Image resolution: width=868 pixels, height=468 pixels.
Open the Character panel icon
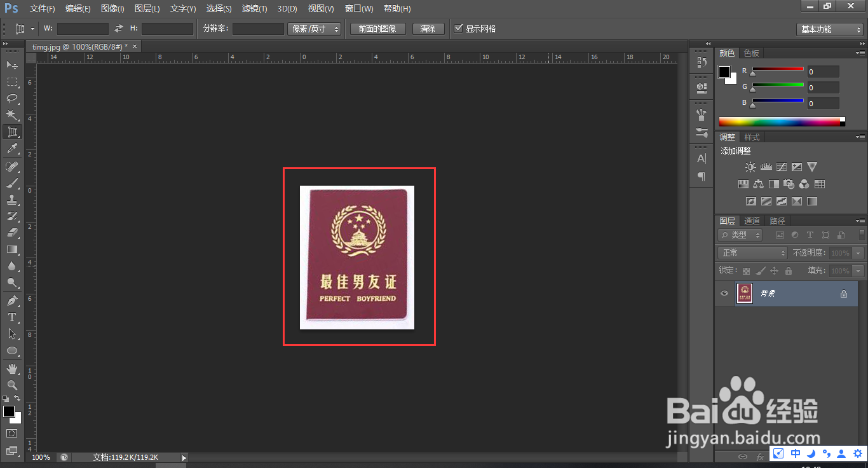point(702,158)
